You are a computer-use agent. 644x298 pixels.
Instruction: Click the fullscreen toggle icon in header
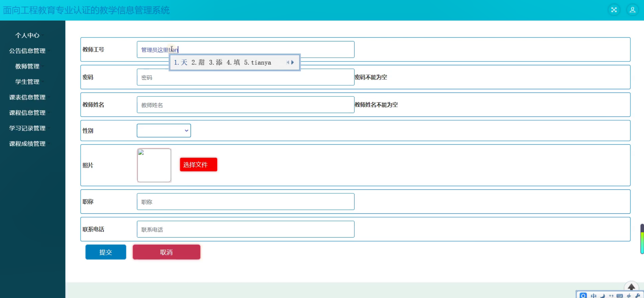pos(614,10)
